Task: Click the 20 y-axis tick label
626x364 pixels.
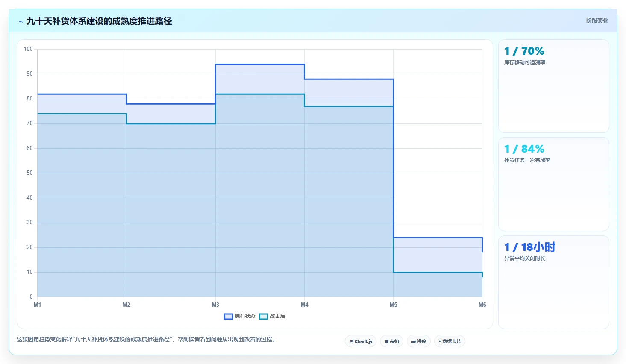Action: coord(29,247)
